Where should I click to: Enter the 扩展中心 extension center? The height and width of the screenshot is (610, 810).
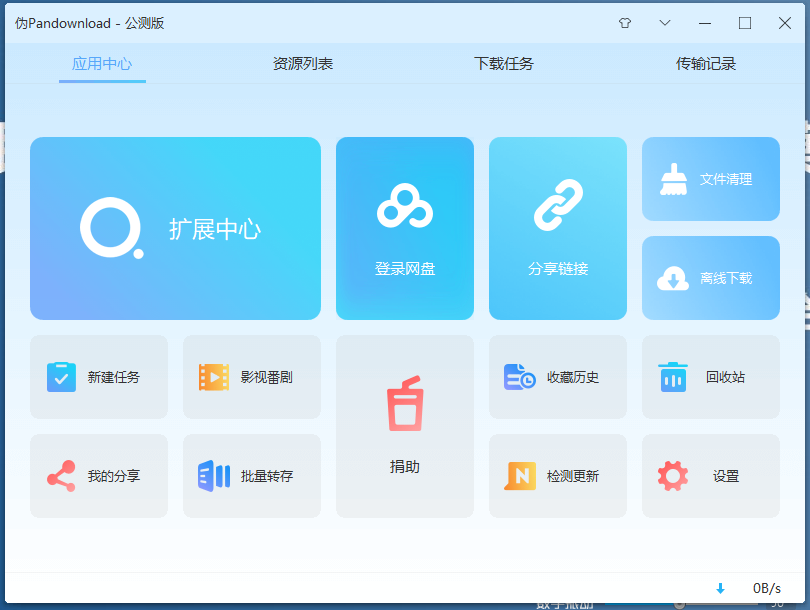tap(175, 228)
